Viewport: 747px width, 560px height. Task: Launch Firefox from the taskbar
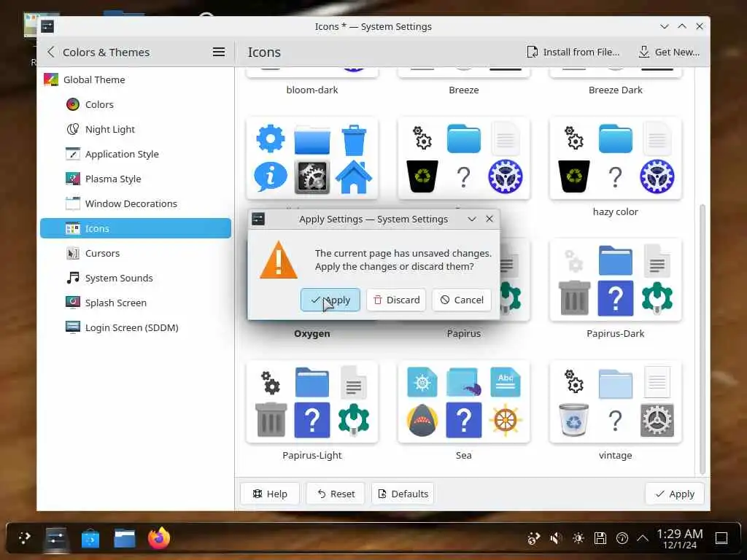[159, 539]
